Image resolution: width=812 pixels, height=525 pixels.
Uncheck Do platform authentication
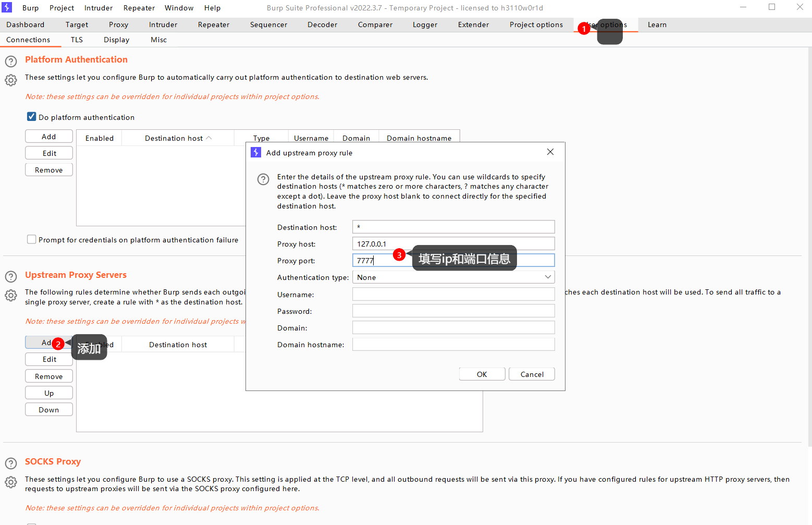coord(32,117)
